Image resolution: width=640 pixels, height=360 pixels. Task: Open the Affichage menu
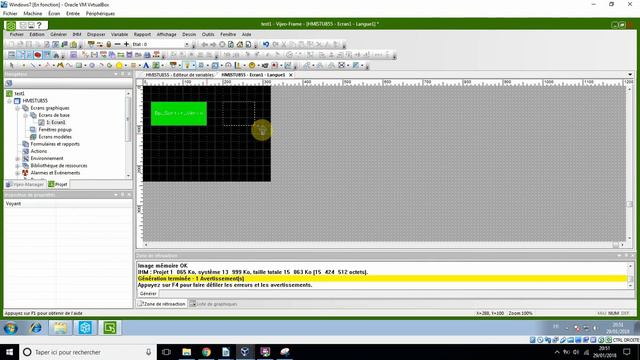click(167, 34)
